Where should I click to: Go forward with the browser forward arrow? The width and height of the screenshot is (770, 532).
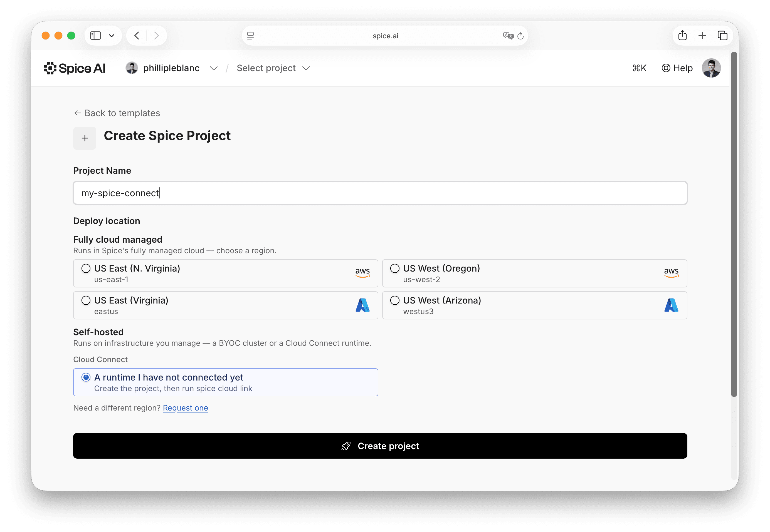coord(156,36)
